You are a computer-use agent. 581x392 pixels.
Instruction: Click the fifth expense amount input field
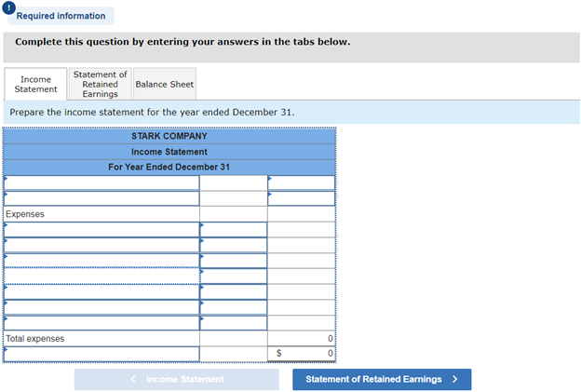pyautogui.click(x=234, y=292)
